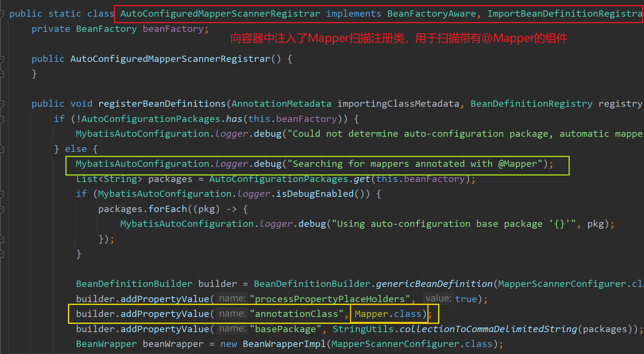Click the (pkg) lambda parameter

[206, 209]
